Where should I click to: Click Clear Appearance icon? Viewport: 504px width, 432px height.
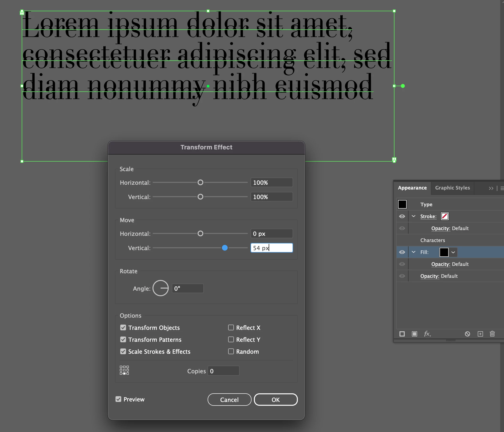[467, 334]
